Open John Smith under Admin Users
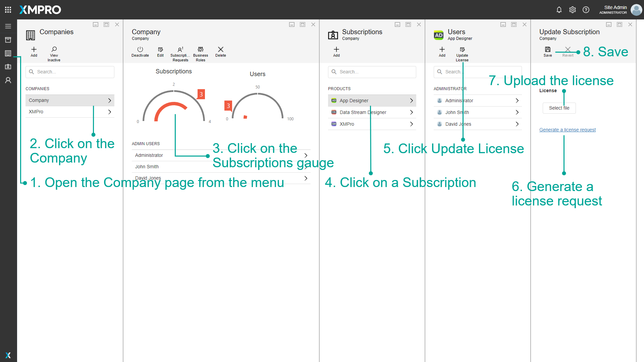The image size is (644, 362). click(x=221, y=167)
